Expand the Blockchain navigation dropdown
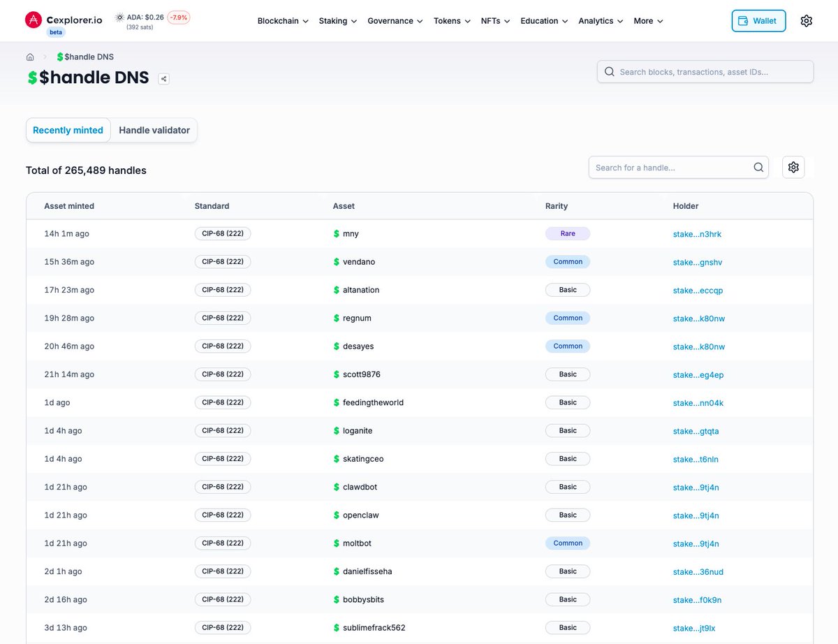The width and height of the screenshot is (838, 644). (282, 21)
